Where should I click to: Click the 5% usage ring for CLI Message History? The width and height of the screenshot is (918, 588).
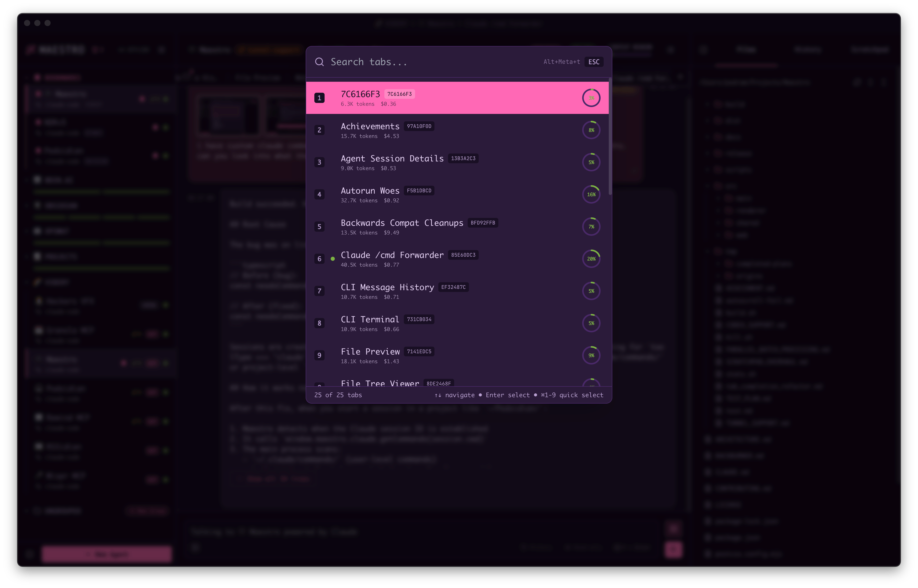(591, 291)
